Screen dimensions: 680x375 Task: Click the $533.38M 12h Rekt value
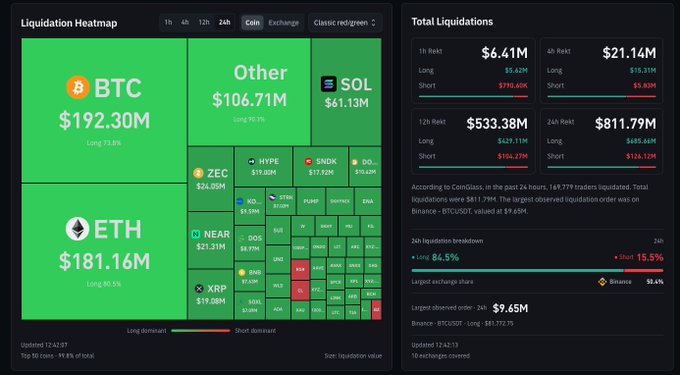tap(497, 124)
